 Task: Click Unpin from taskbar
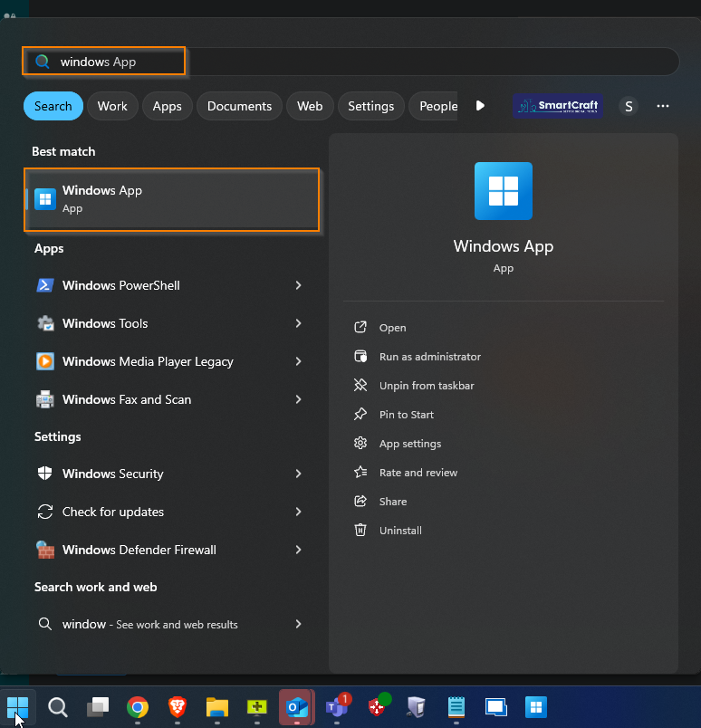coord(414,386)
